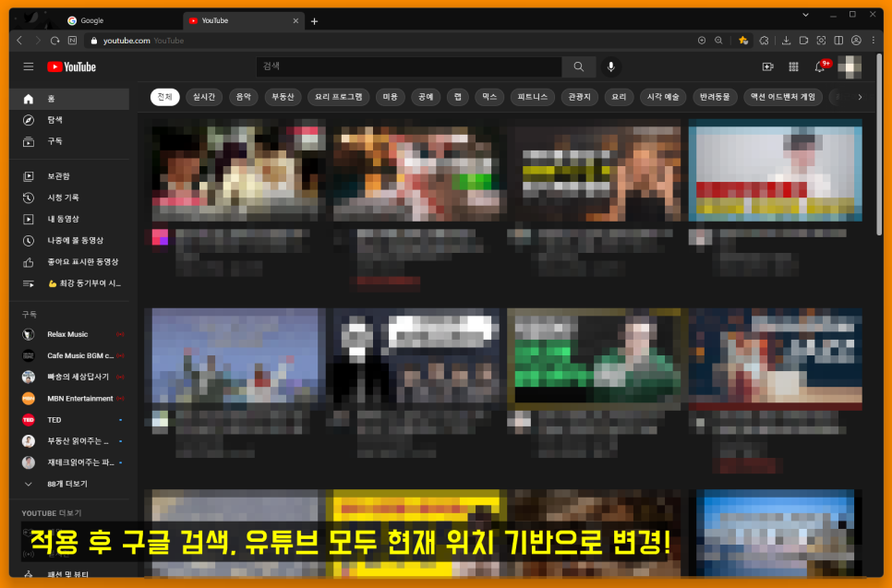Click the page vertical scrollbar
Screen dimensions: 892x588
point(879,144)
